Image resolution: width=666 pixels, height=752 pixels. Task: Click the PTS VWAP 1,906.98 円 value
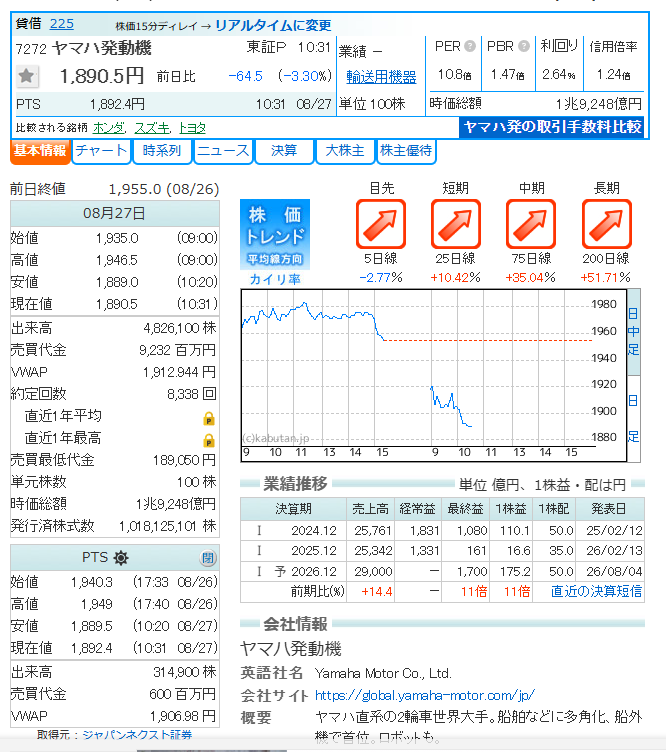(x=183, y=716)
